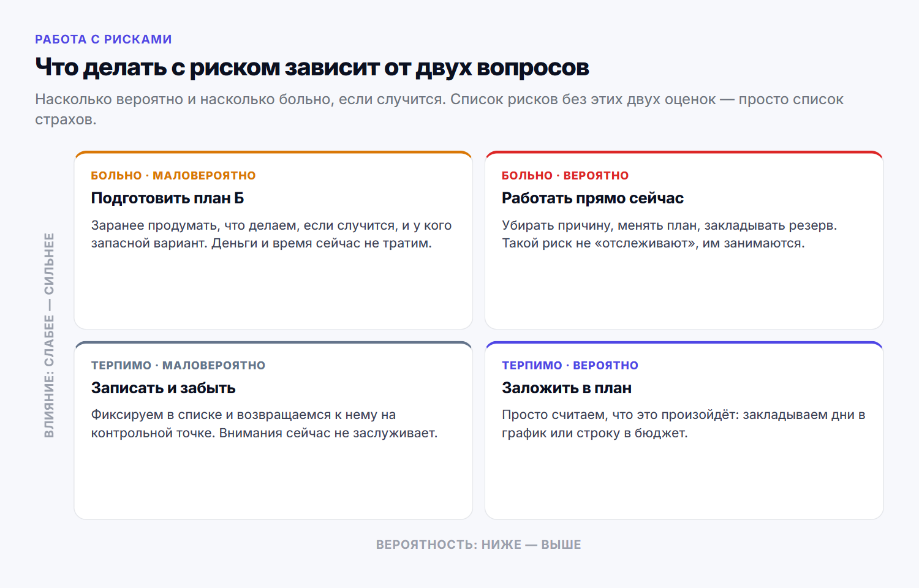Click the orange "БОЛЬНО · МАЛОВЕРОЯТНО" label

click(x=173, y=175)
